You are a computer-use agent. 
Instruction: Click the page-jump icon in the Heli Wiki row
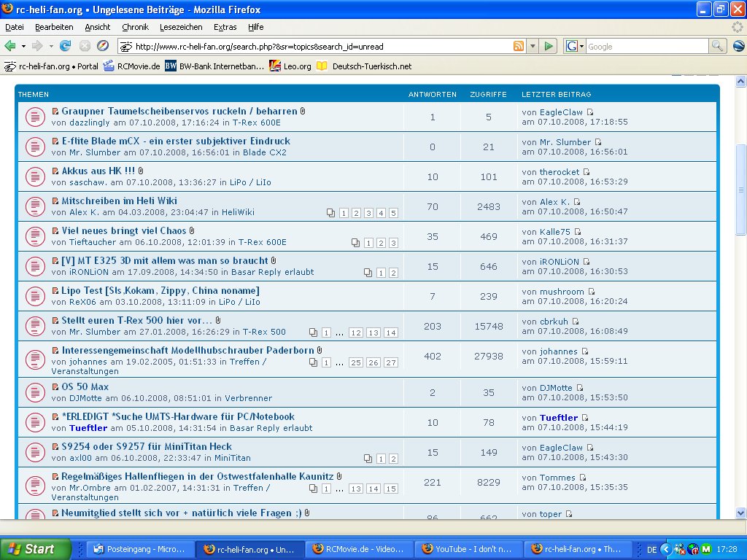[330, 213]
